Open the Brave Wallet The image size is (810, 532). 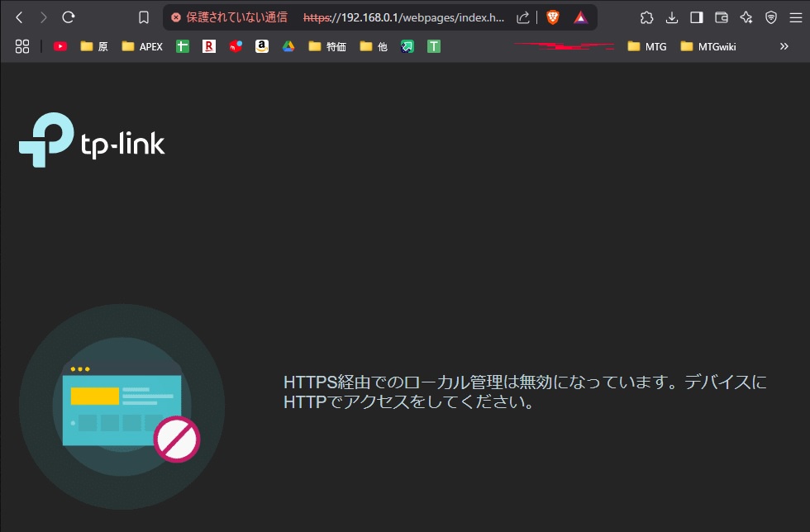[721, 17]
